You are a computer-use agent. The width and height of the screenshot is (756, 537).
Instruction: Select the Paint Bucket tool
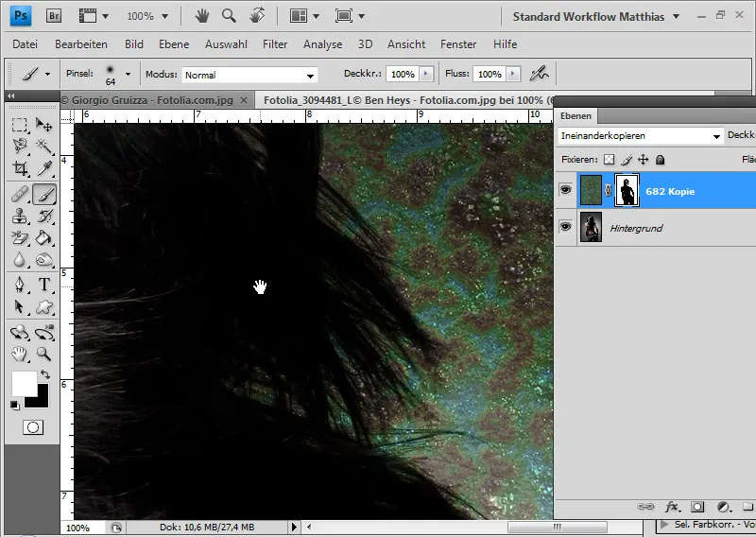click(44, 238)
